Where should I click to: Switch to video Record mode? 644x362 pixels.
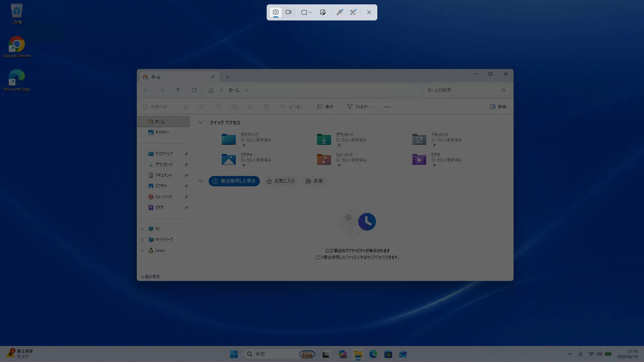[288, 12]
